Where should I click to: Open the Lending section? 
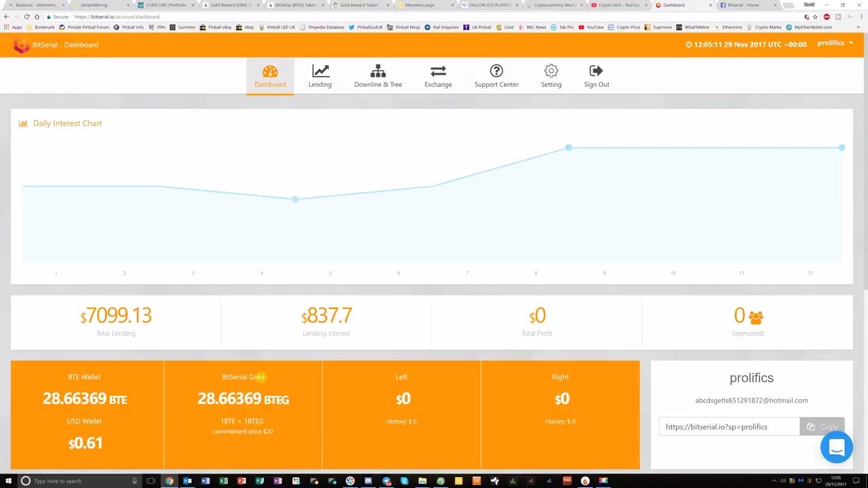(x=320, y=77)
